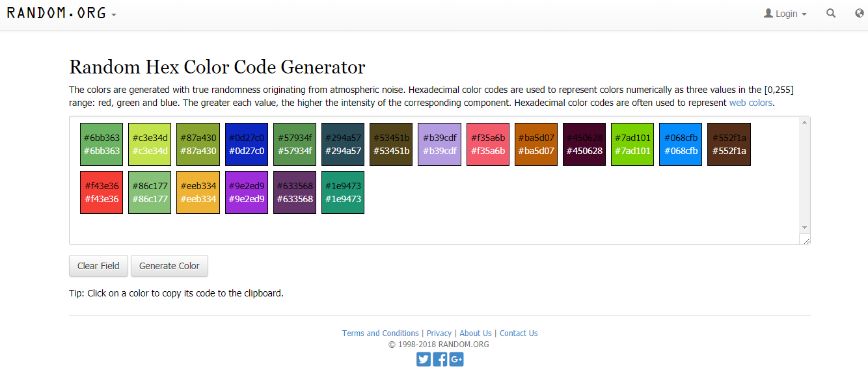This screenshot has height=379, width=868.
Task: Open the Twitter social icon
Action: (x=424, y=359)
